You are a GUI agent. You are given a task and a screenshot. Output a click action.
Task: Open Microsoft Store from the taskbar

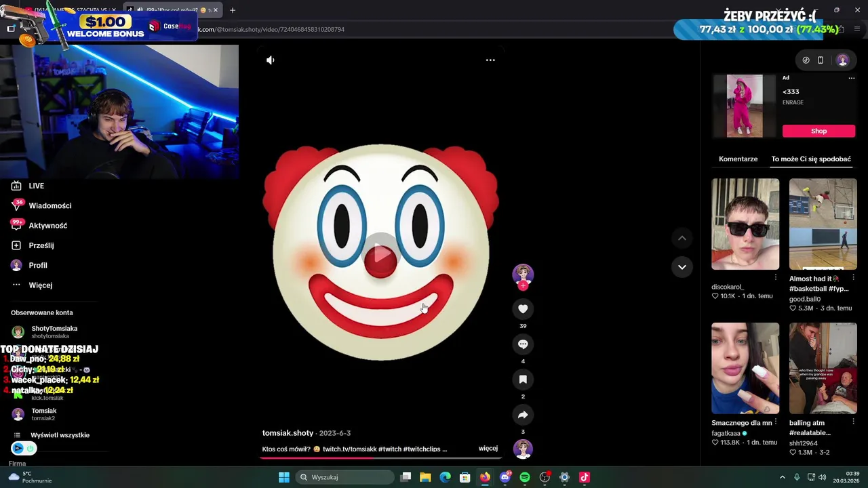(465, 477)
